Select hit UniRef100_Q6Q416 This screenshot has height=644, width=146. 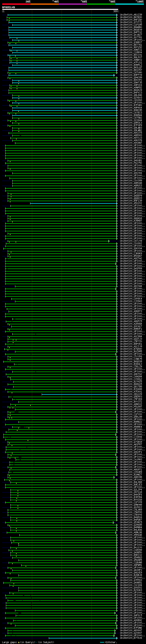click(x=131, y=218)
